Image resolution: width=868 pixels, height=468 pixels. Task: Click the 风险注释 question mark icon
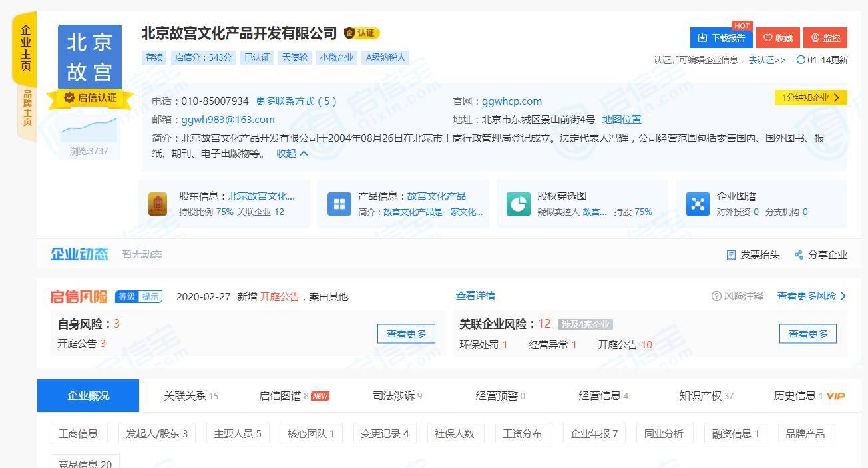point(716,296)
